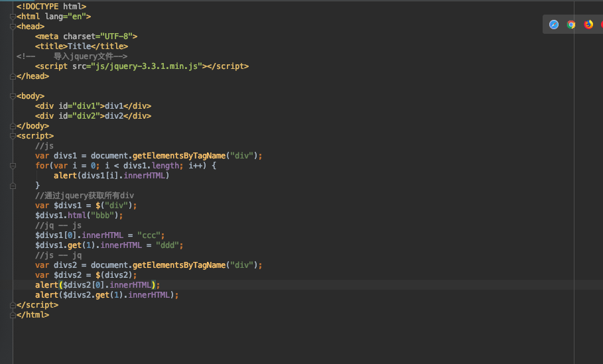Click divs1.length in the for statement

pyautogui.click(x=151, y=166)
